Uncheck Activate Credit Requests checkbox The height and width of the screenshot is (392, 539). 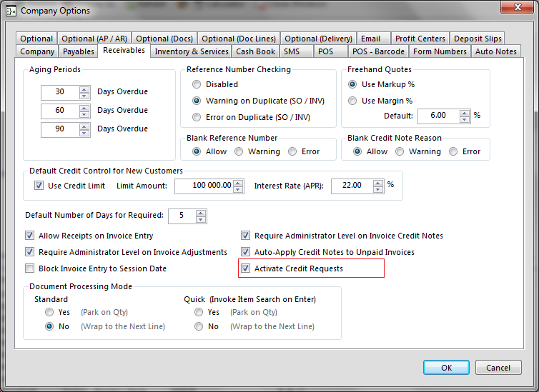pos(246,268)
